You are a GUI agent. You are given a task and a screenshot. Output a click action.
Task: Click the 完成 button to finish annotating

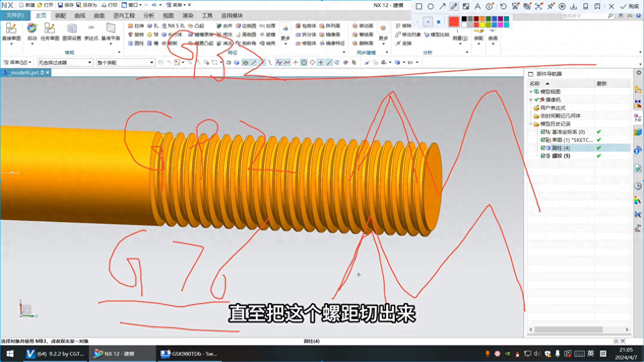pos(630,7)
